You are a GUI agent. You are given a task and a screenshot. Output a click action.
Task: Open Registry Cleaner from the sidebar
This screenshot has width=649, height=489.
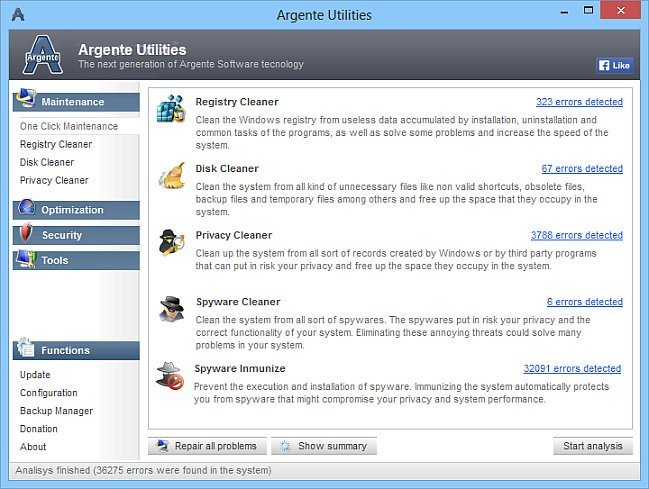tap(56, 144)
